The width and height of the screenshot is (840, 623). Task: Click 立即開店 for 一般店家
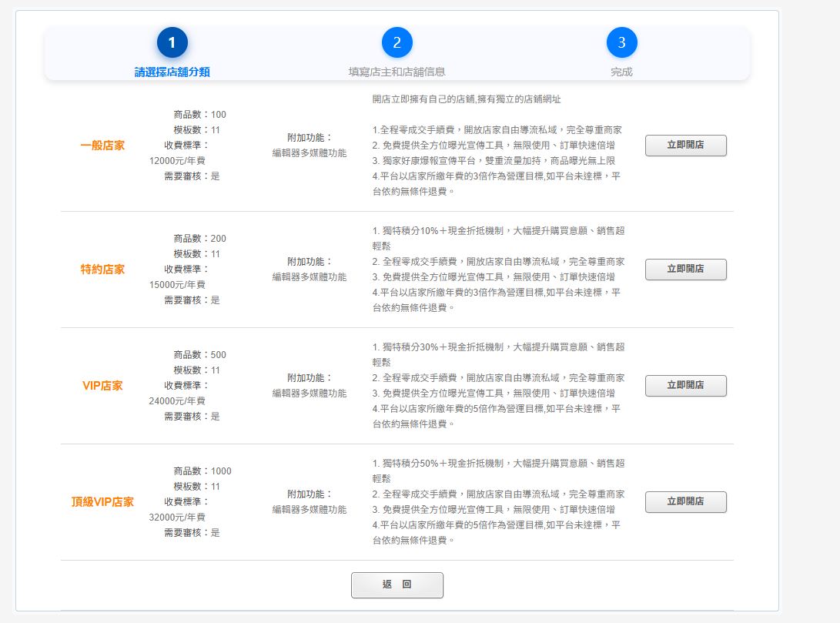tap(686, 146)
